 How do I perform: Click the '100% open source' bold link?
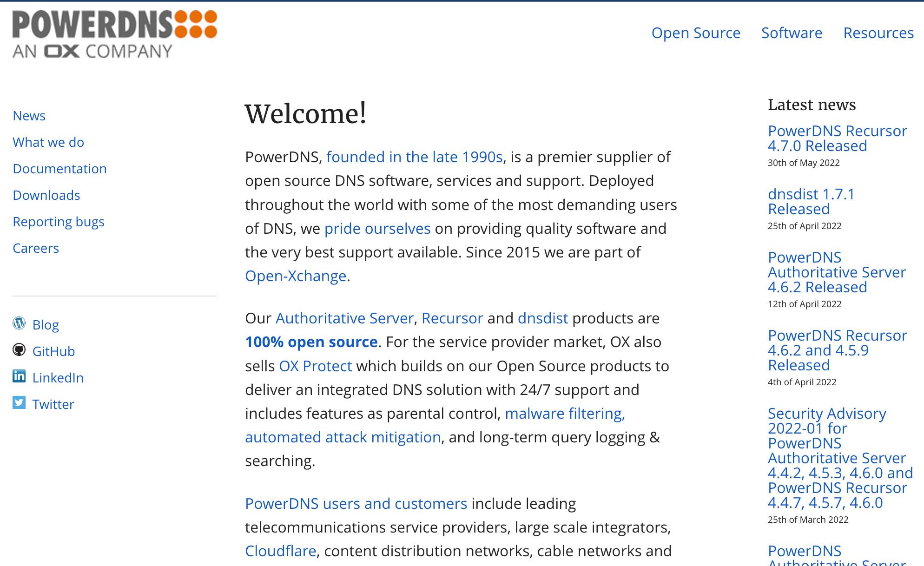tap(311, 342)
